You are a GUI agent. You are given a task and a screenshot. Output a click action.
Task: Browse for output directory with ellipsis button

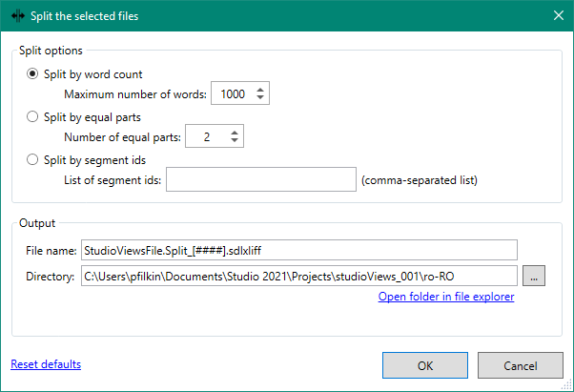pos(534,276)
